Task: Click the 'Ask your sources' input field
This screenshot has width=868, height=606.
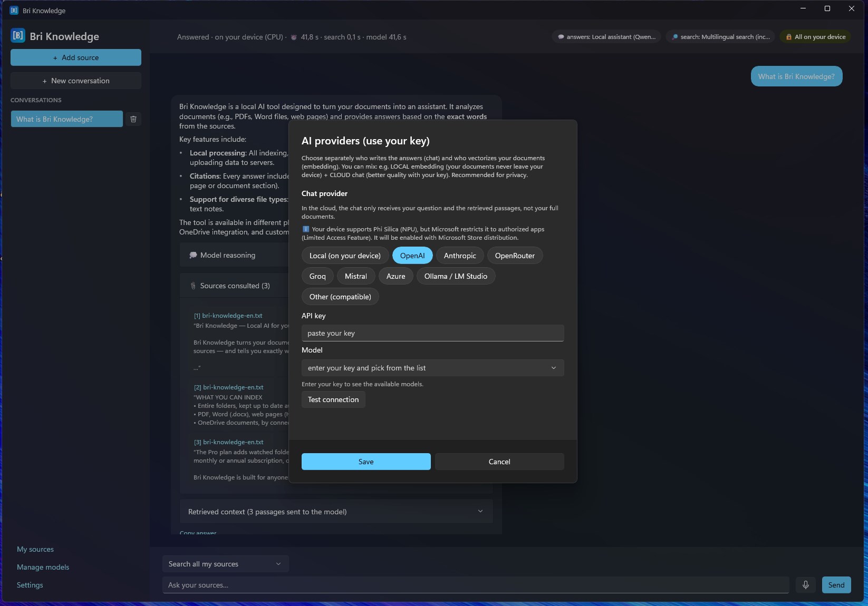Action: tap(476, 585)
